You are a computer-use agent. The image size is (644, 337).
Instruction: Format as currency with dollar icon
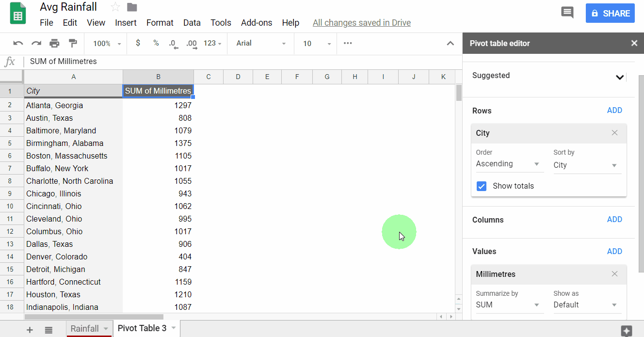[138, 43]
